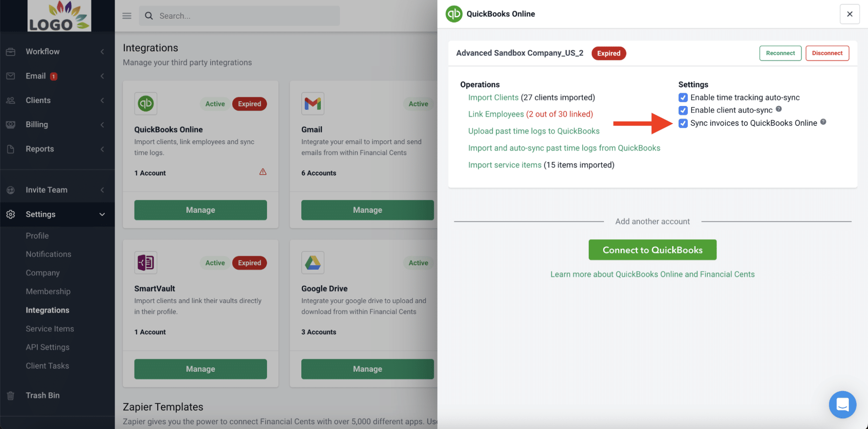Click the Reports document icon

pos(11,149)
